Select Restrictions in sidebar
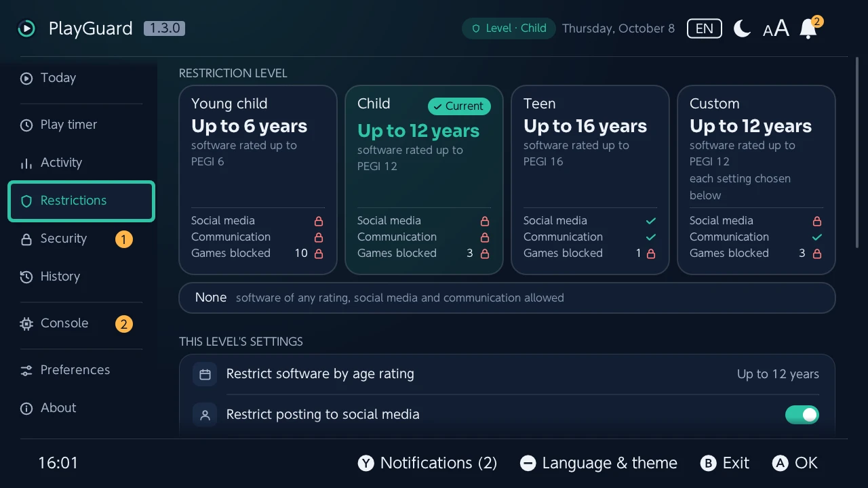868x488 pixels. click(x=81, y=201)
